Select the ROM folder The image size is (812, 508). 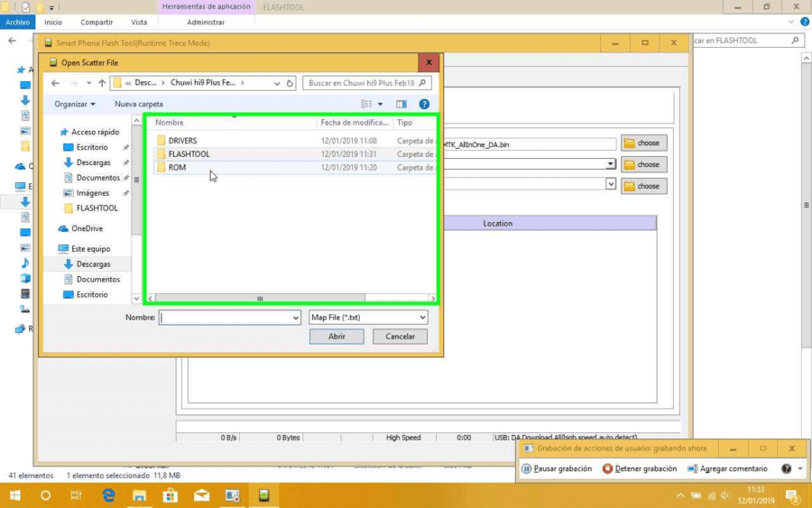click(177, 167)
